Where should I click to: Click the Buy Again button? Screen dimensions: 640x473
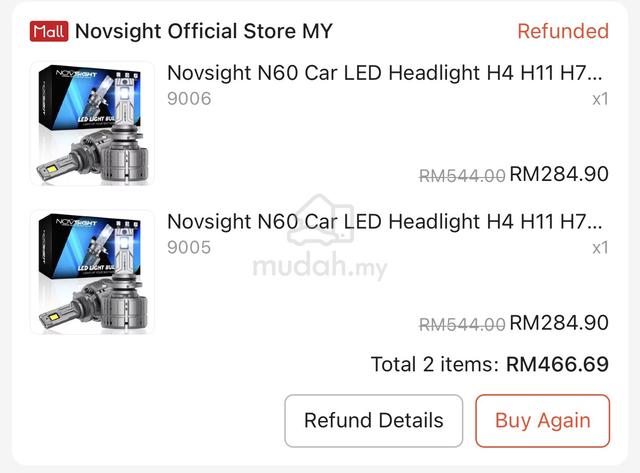tap(542, 421)
